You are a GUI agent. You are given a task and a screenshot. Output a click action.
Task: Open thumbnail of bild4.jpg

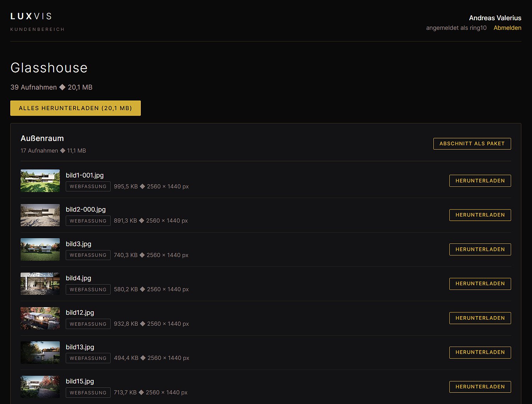(x=40, y=284)
